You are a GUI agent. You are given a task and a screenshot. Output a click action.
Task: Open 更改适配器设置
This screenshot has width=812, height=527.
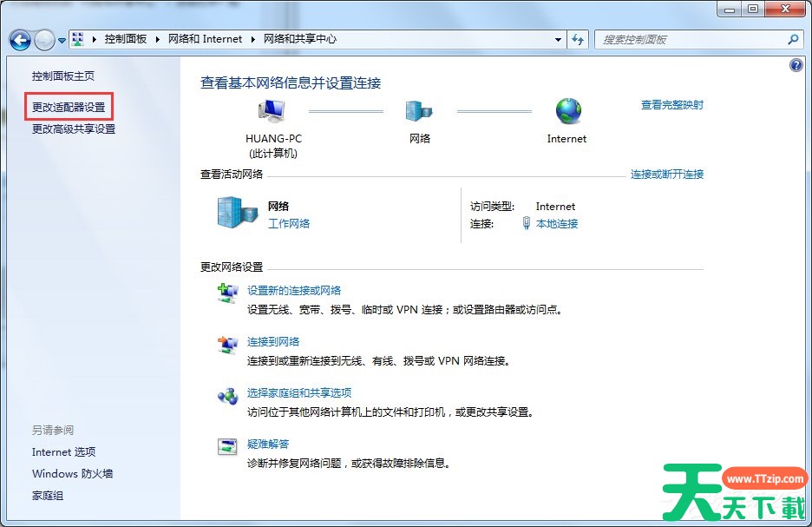69,108
